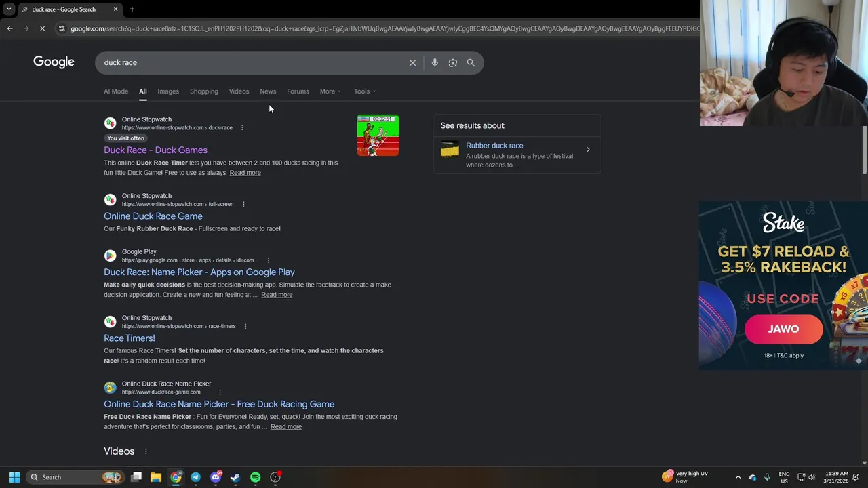Open File Explorer from the taskbar
Viewport: 868px width, 488px height.
point(155,477)
